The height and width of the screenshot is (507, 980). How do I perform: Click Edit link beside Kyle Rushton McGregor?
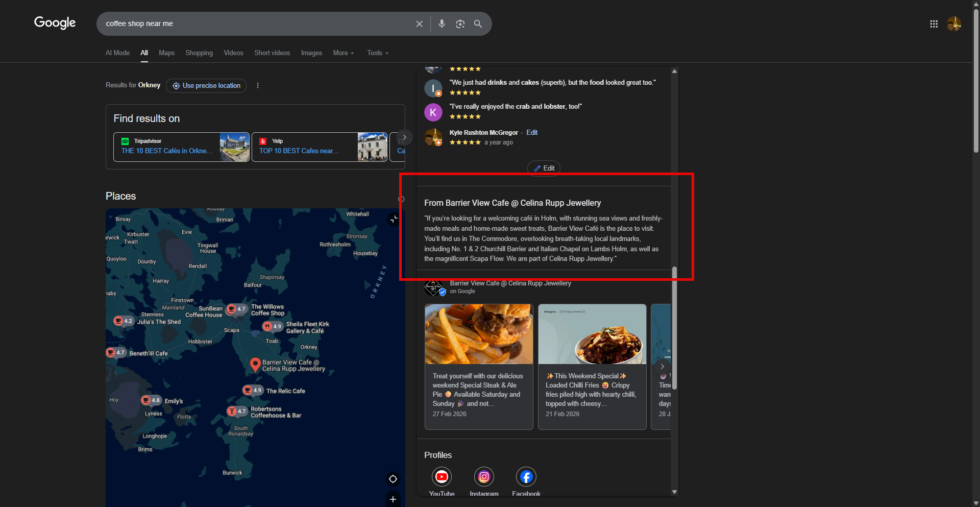532,132
